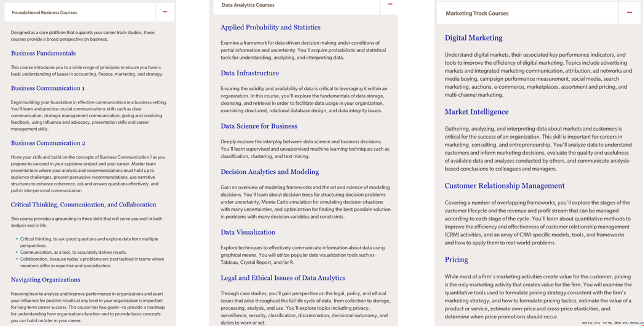Image resolution: width=644 pixels, height=326 pixels.
Task: Open the Digital Marketing course link
Action: pos(473,38)
